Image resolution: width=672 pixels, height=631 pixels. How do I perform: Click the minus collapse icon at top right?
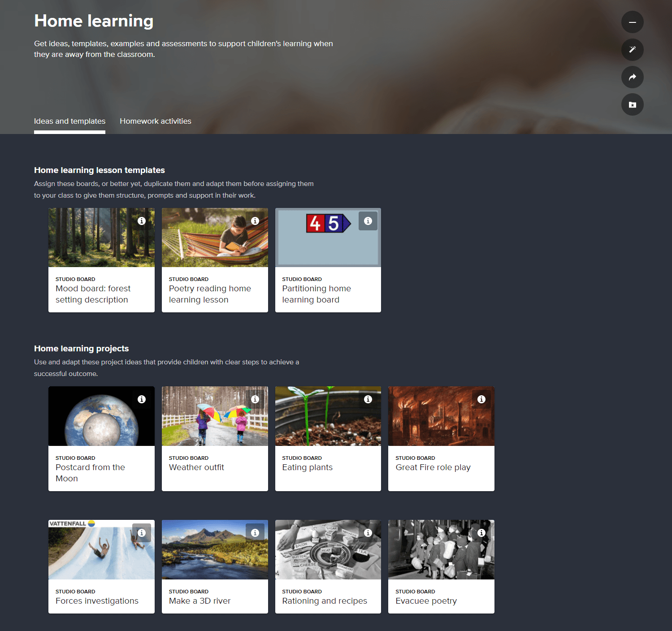coord(632,22)
